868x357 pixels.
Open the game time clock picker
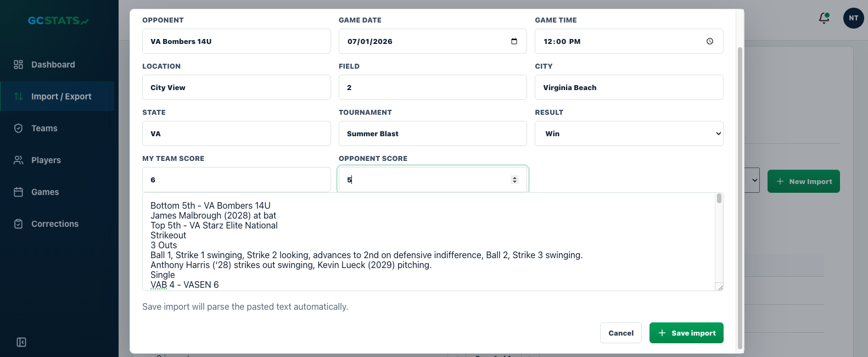click(x=710, y=41)
